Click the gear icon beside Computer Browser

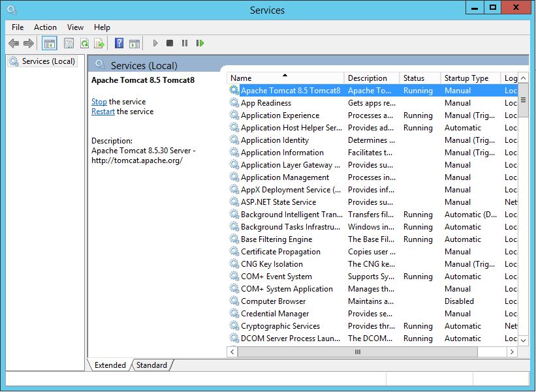point(234,301)
